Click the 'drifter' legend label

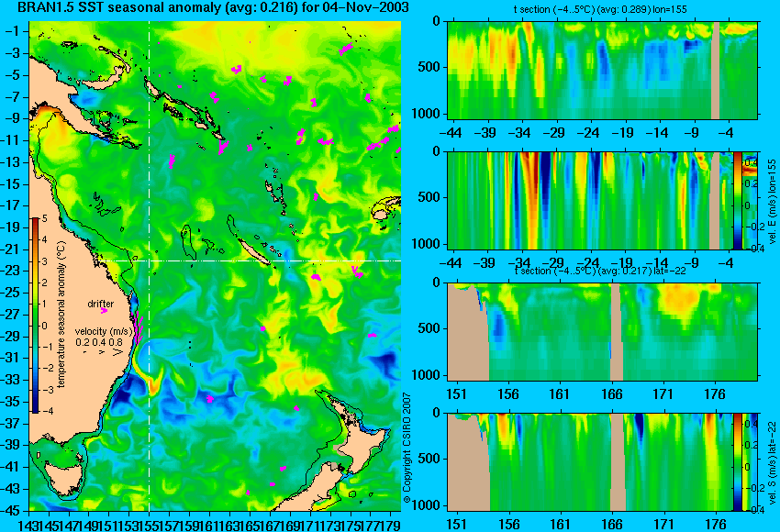pyautogui.click(x=101, y=304)
